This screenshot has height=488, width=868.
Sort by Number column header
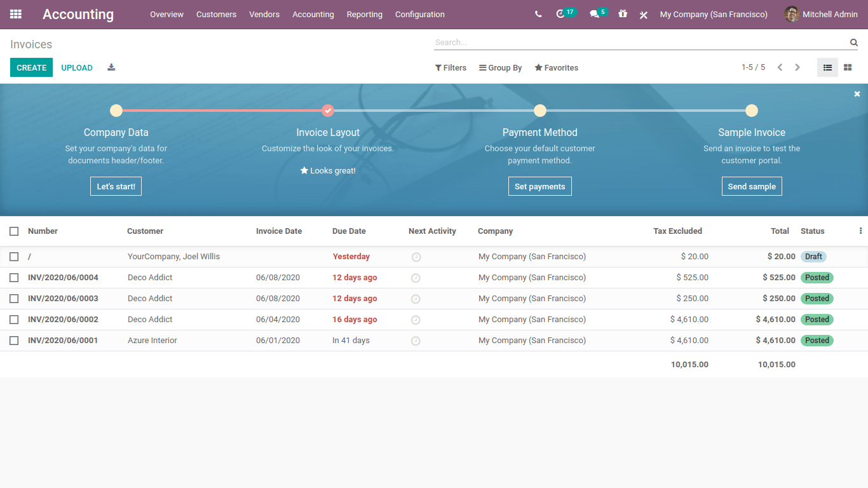pyautogui.click(x=43, y=231)
